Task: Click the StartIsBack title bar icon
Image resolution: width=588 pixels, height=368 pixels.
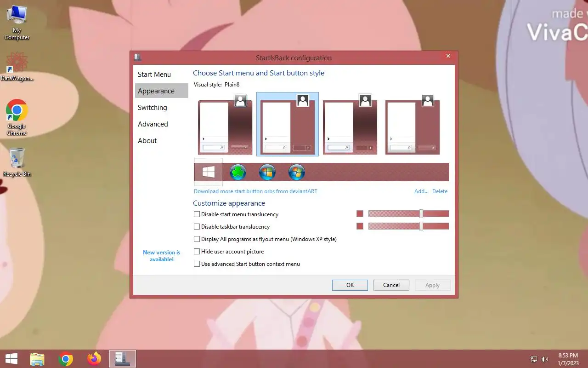Action: pos(137,57)
